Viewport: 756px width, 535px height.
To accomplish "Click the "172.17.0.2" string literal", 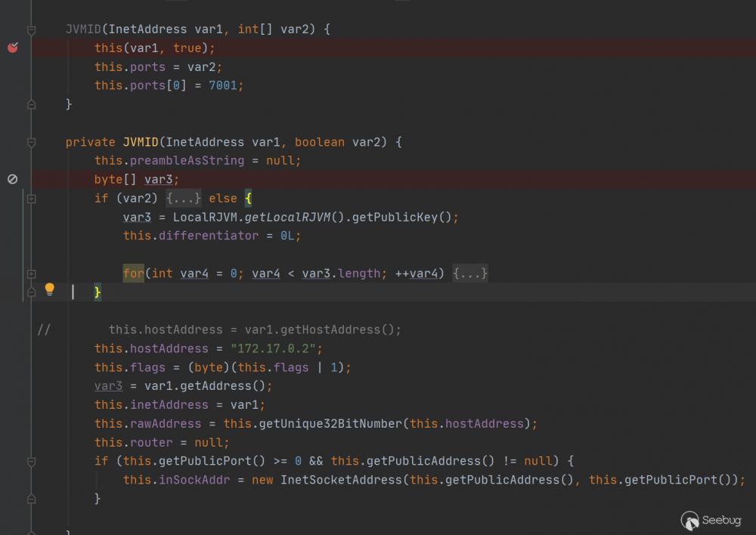I will pos(273,348).
